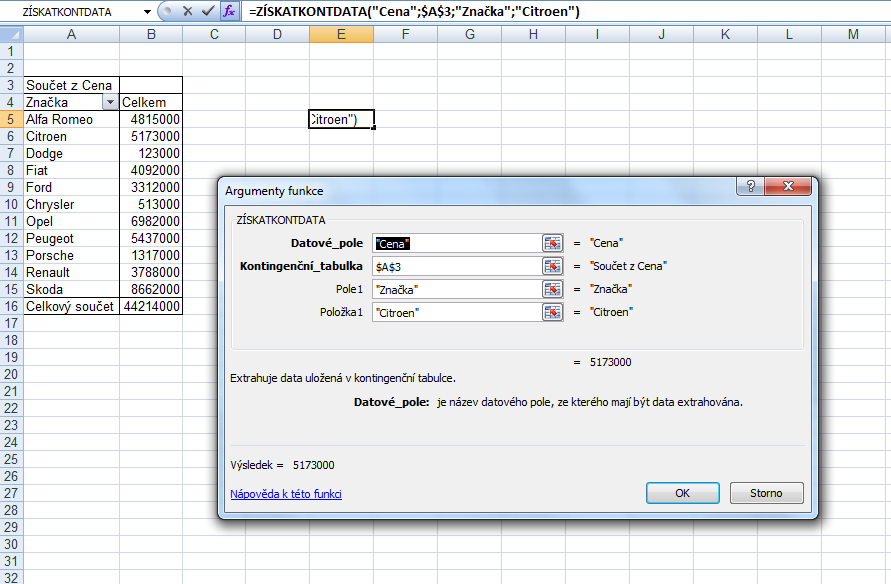The height and width of the screenshot is (584, 891).
Task: Click in the Kontingenční_tabulka input field
Action: click(457, 266)
